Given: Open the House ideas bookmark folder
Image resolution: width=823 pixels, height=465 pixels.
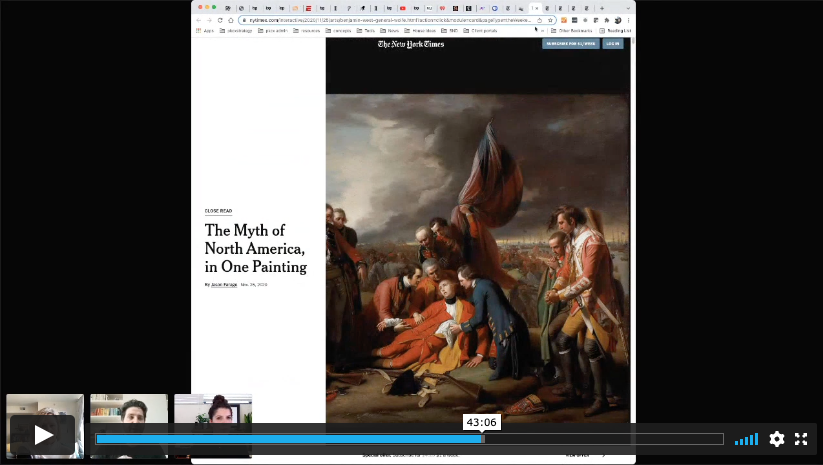Looking at the screenshot, I should pos(420,31).
